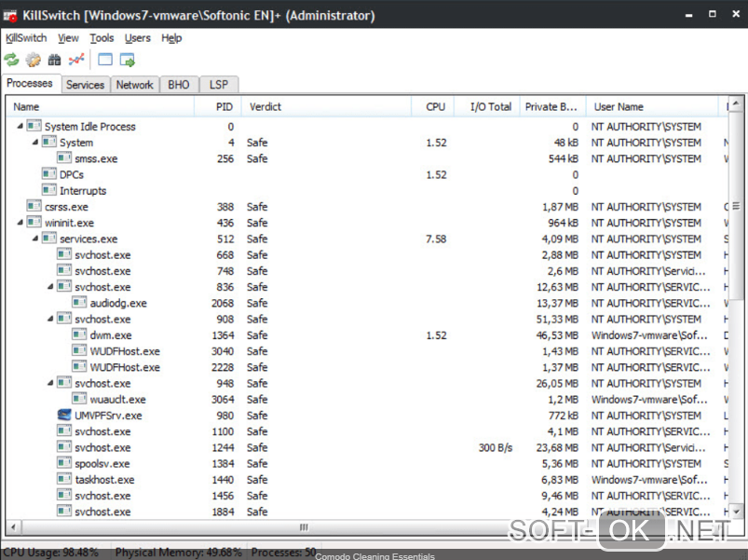Open the KillSwitch menu

[26, 38]
